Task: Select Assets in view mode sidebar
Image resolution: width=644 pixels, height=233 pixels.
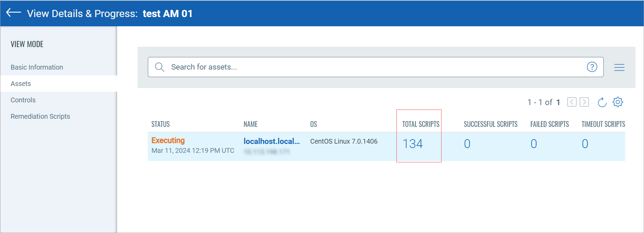Action: [x=21, y=84]
